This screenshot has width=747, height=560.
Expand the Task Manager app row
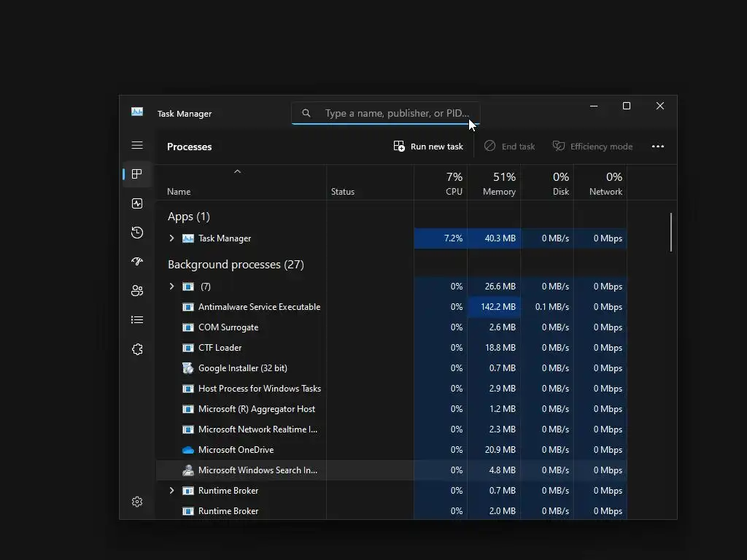tap(172, 238)
